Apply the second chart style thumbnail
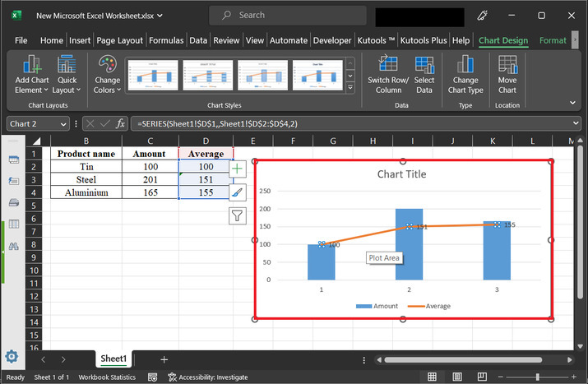588x384 pixels. [208, 75]
